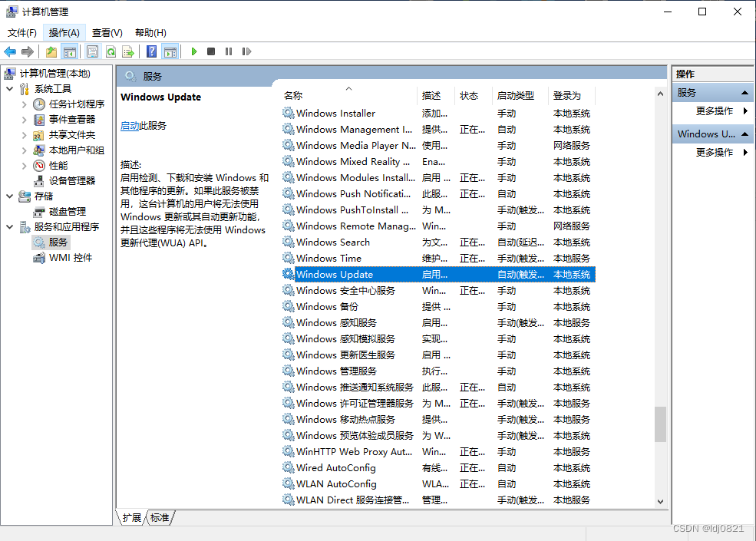This screenshot has height=541, width=756.
Task: Sort by the 登录为 column header
Action: tap(571, 95)
